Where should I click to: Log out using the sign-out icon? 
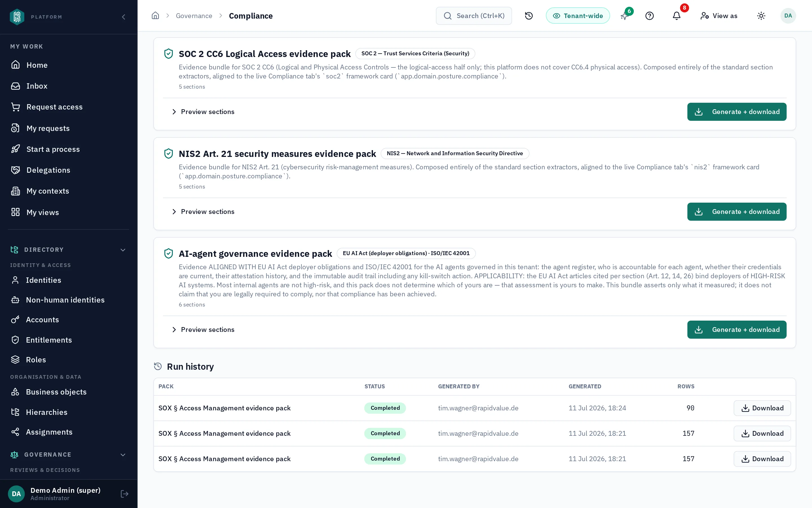coord(125,494)
